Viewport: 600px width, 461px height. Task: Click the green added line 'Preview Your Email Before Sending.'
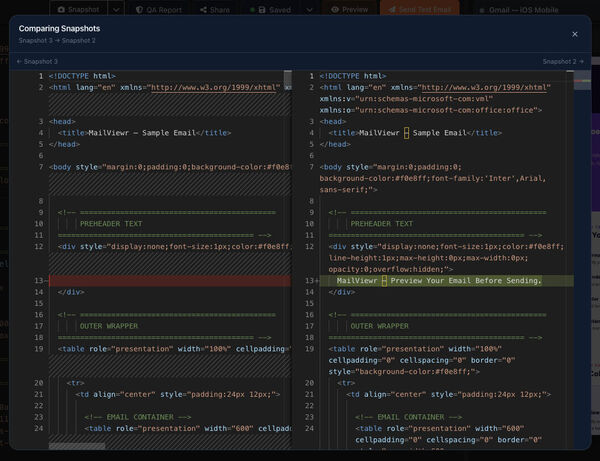click(x=446, y=281)
